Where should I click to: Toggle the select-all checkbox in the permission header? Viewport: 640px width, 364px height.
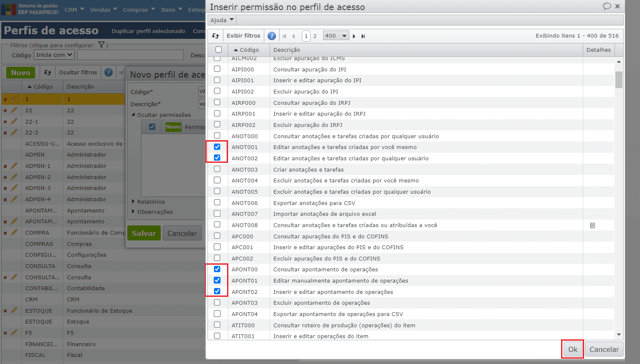tap(218, 49)
